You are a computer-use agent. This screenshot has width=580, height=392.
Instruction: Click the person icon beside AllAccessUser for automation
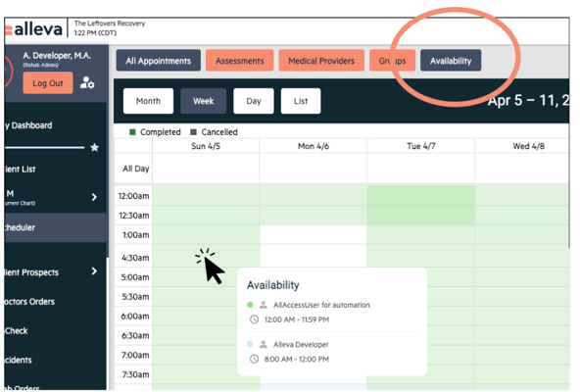pos(264,305)
